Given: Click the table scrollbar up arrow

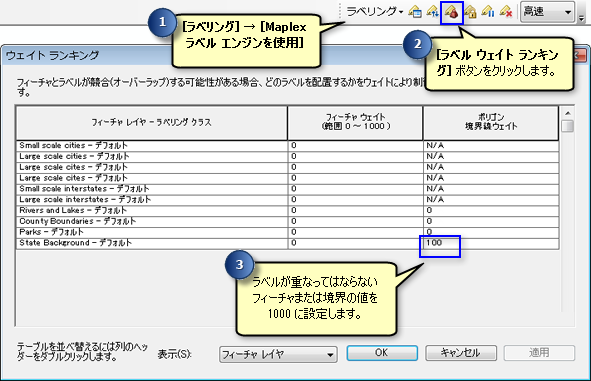Looking at the screenshot, I should (568, 113).
